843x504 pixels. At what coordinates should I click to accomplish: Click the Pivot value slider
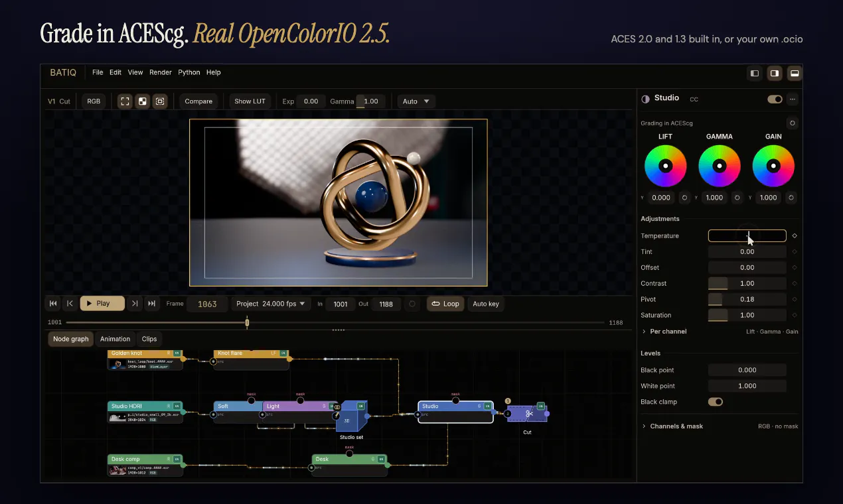(x=747, y=300)
